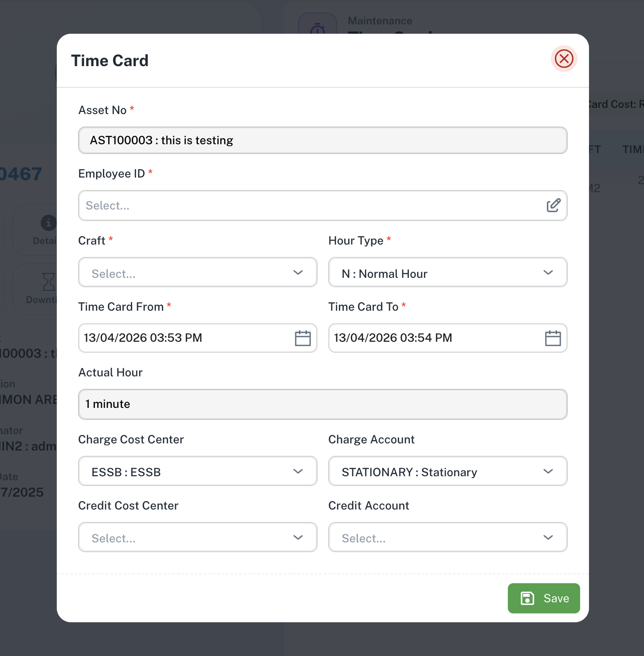Click the Save button

pyautogui.click(x=544, y=598)
